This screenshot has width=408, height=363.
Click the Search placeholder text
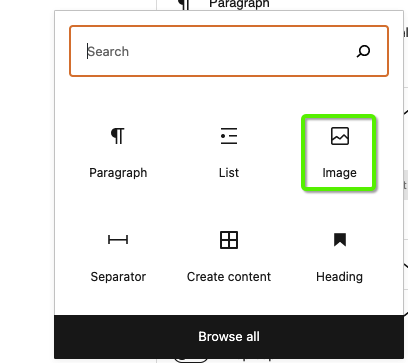108,52
